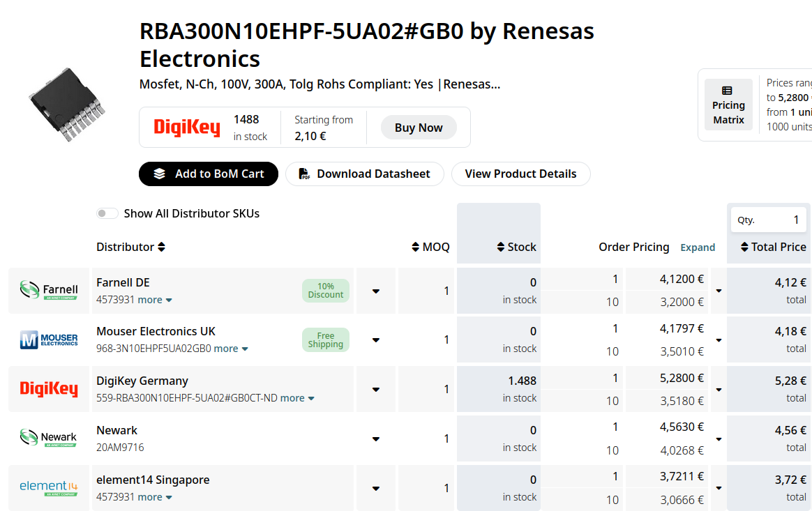Viewport: 812px width, 511px height.
Task: Click the Pricing Matrix table icon
Action: coord(727,91)
